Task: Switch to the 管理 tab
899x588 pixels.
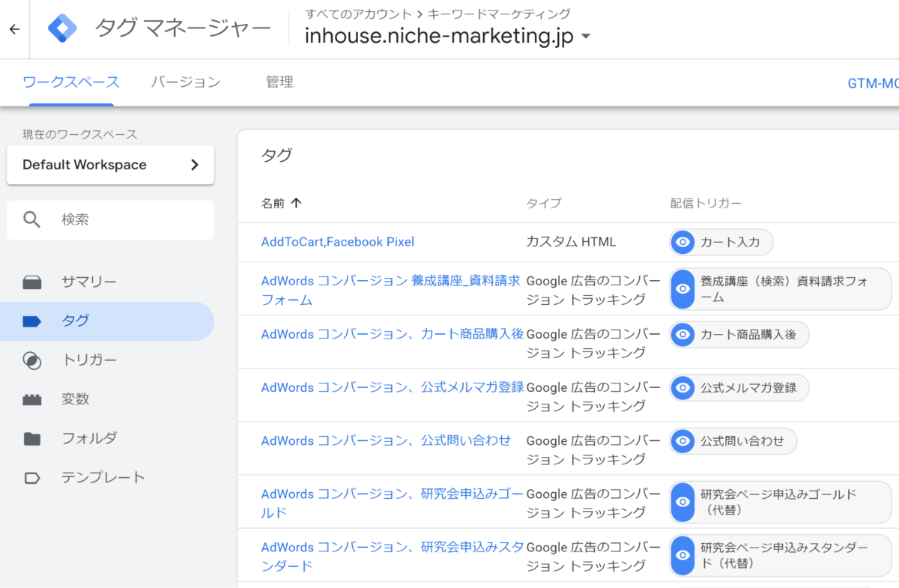Action: [279, 82]
